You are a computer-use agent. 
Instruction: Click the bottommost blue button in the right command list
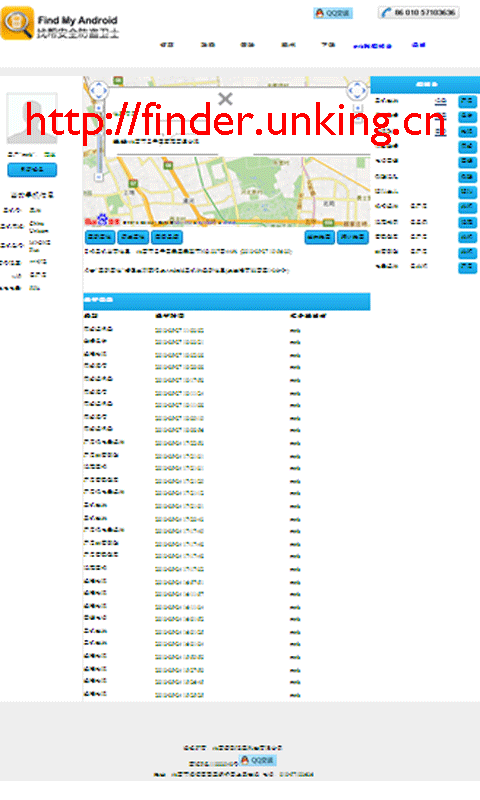[x=467, y=267]
